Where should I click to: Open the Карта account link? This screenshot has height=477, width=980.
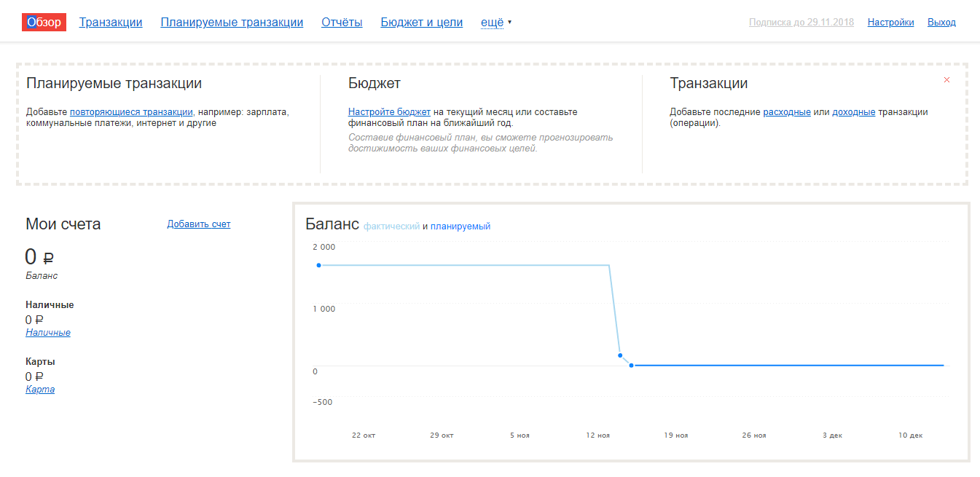click(x=40, y=390)
